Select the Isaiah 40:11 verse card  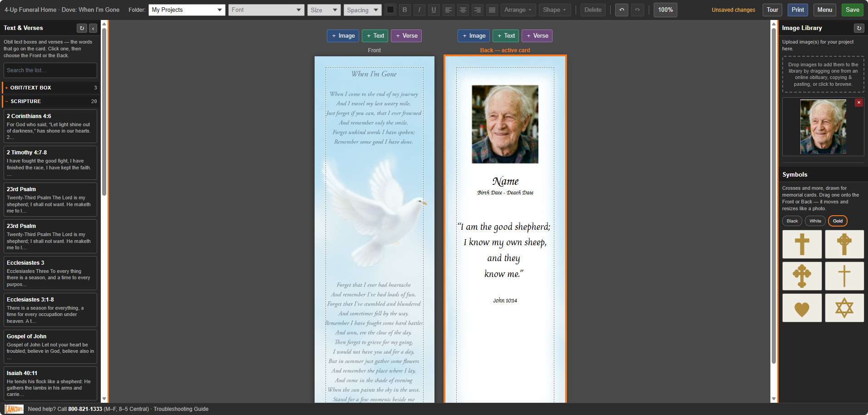click(50, 384)
